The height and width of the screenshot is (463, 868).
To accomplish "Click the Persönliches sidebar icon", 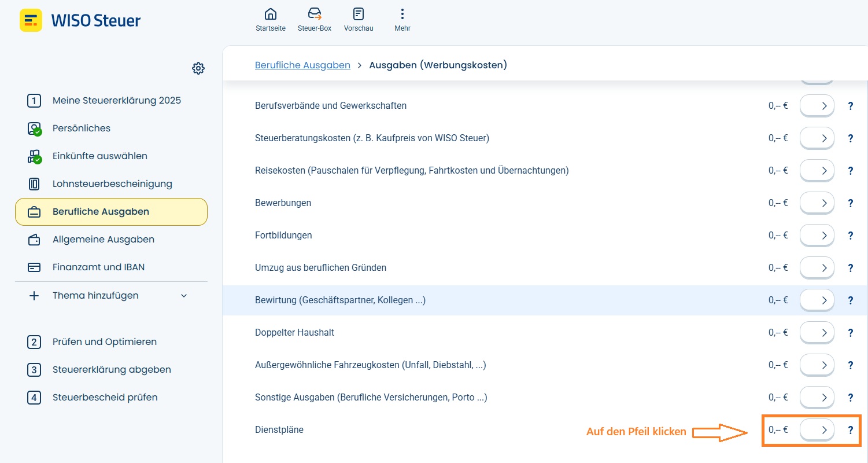I will click(x=35, y=128).
